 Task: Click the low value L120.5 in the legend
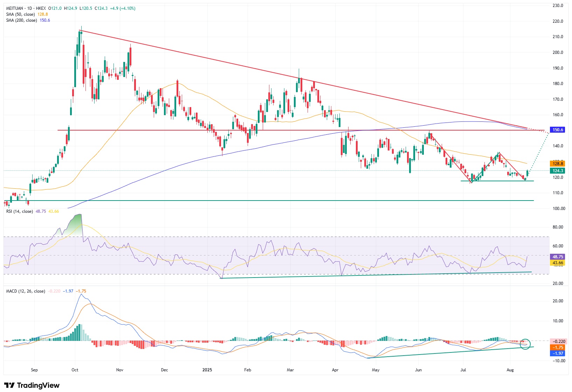coord(86,8)
